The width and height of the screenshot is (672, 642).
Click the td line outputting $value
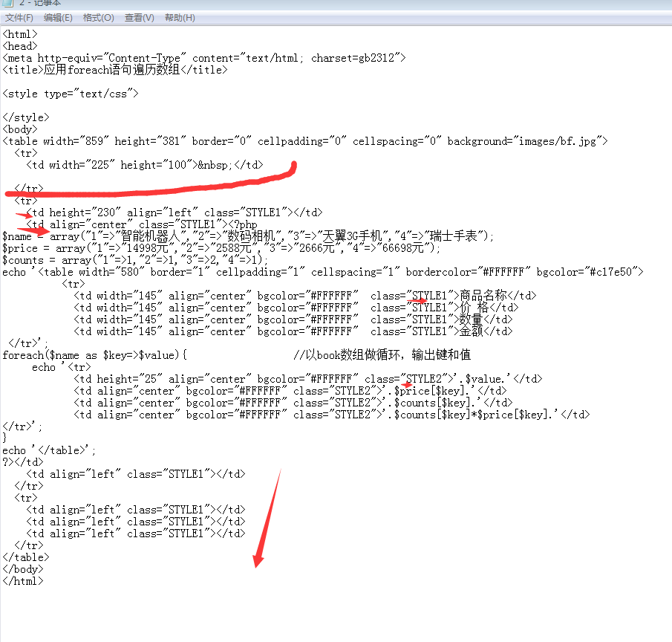coord(308,379)
